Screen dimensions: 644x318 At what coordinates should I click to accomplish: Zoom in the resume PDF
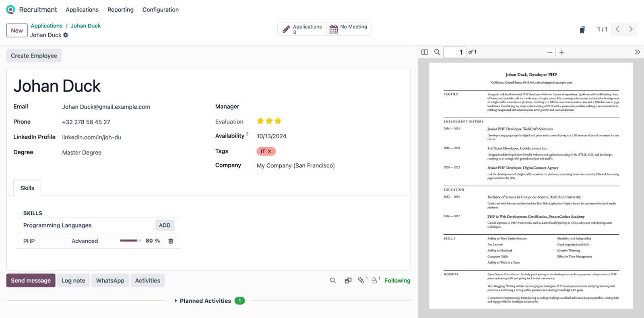(x=562, y=52)
